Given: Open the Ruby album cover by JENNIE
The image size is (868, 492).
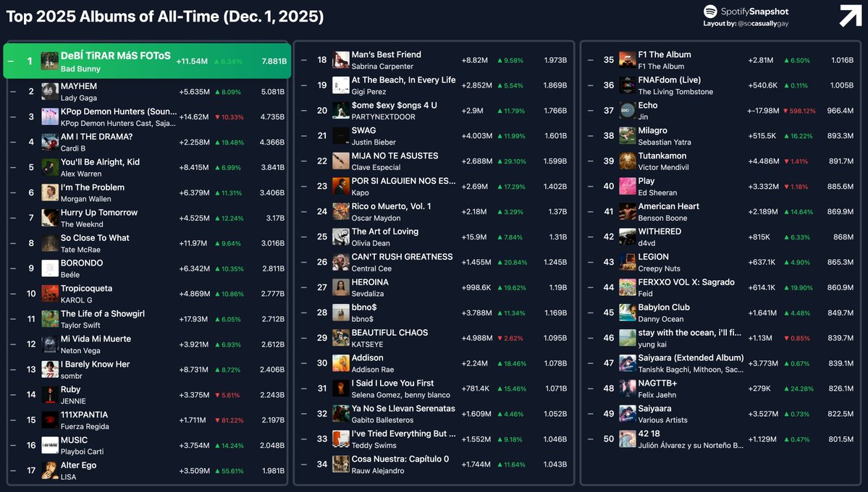Looking at the screenshot, I should pyautogui.click(x=50, y=395).
